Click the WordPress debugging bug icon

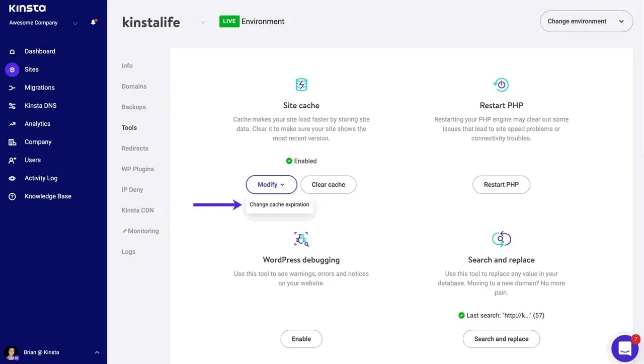pos(301,239)
